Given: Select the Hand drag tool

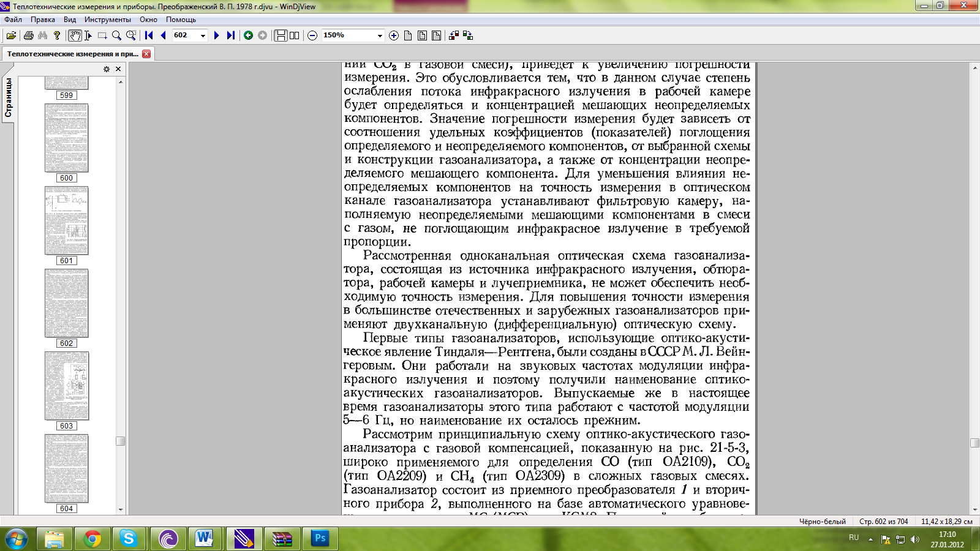Looking at the screenshot, I should point(75,36).
